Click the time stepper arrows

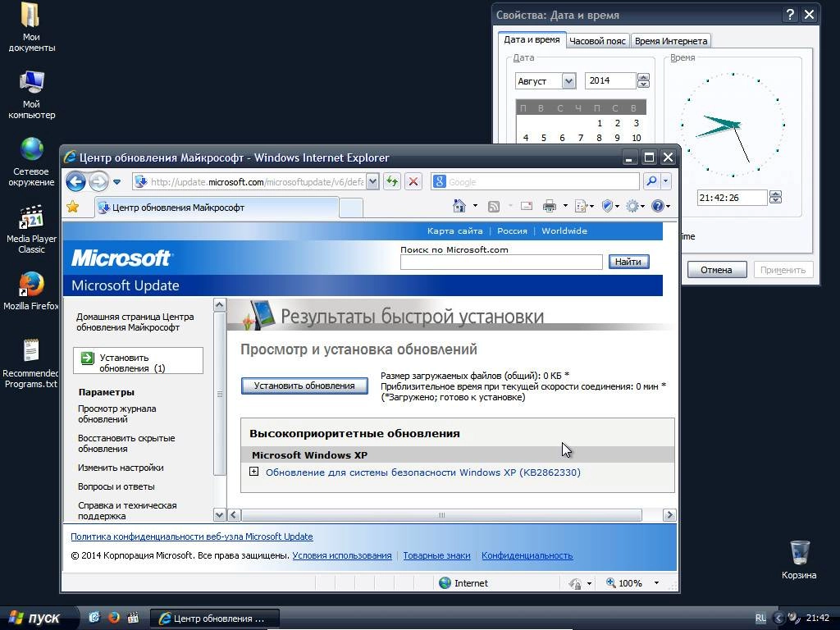(x=775, y=198)
